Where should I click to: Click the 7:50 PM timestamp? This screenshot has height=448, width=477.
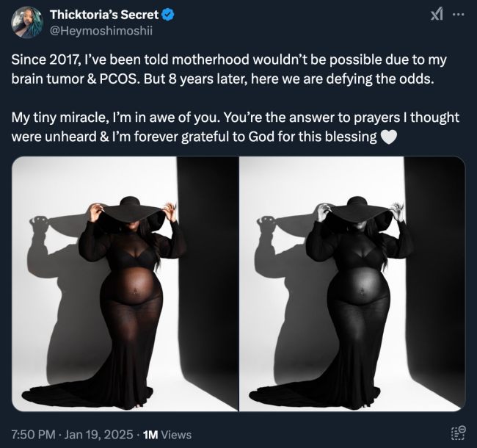[x=34, y=434]
